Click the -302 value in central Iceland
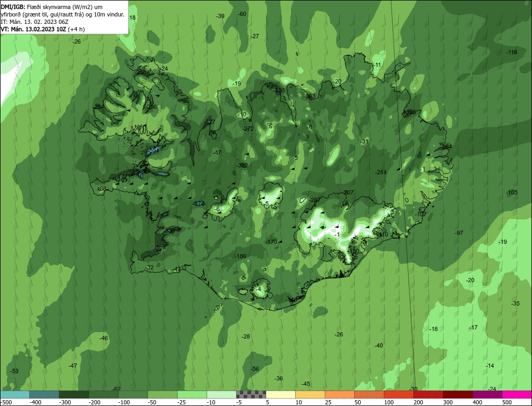The image size is (532, 406). coord(242,165)
